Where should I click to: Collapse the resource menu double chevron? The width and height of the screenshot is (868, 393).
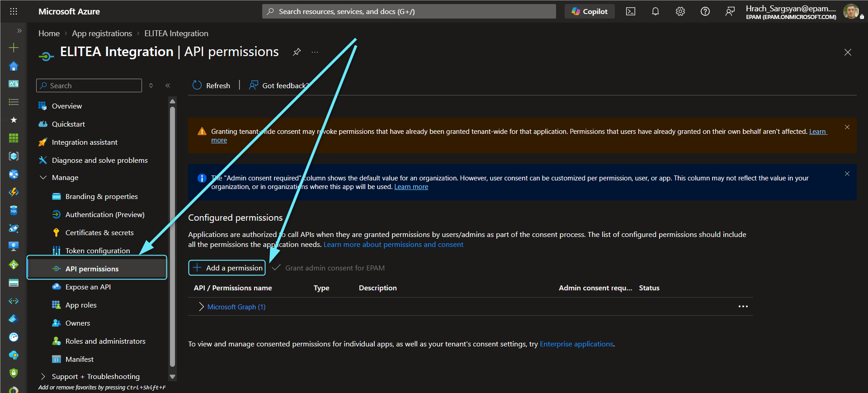tap(168, 85)
